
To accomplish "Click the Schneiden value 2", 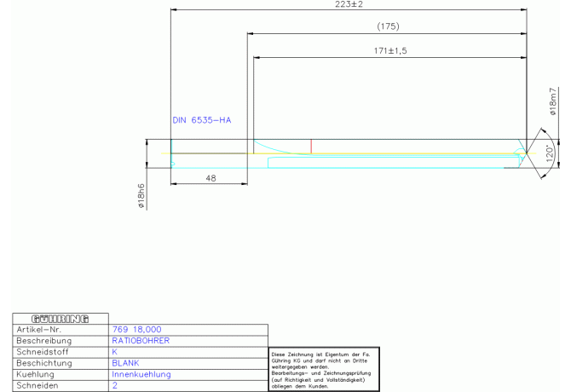I will (x=115, y=385).
